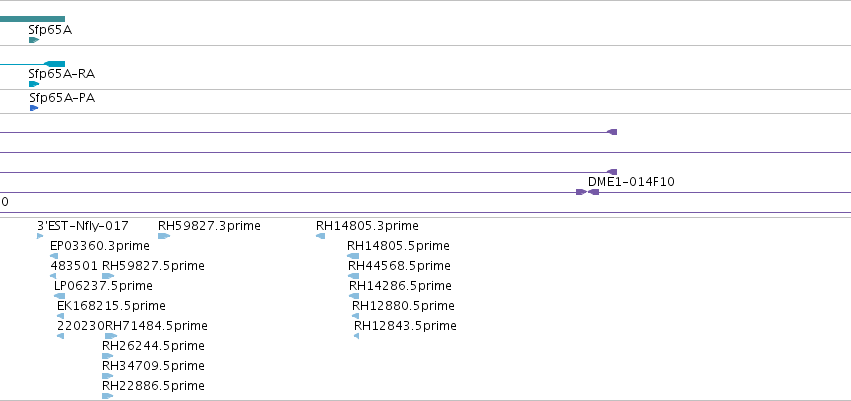Select the RH22886.5prime EST arrow

tap(107, 396)
